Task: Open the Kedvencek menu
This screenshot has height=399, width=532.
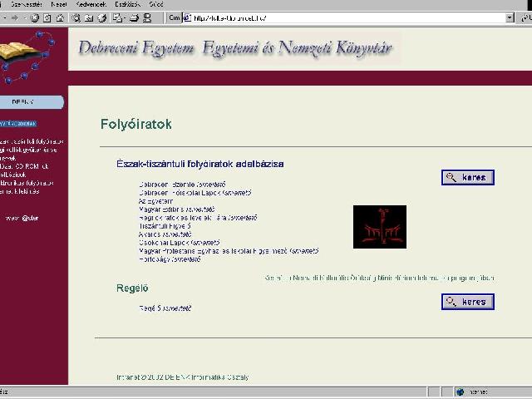Action: (x=91, y=4)
